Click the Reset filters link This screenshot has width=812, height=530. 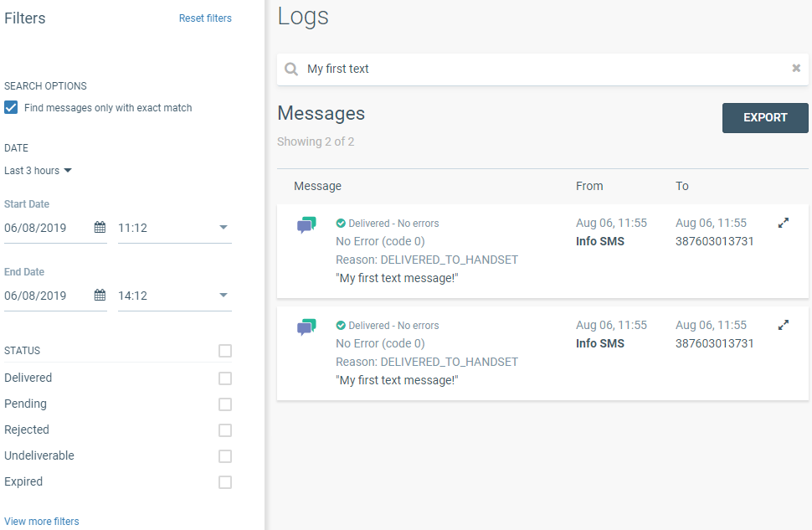click(205, 18)
